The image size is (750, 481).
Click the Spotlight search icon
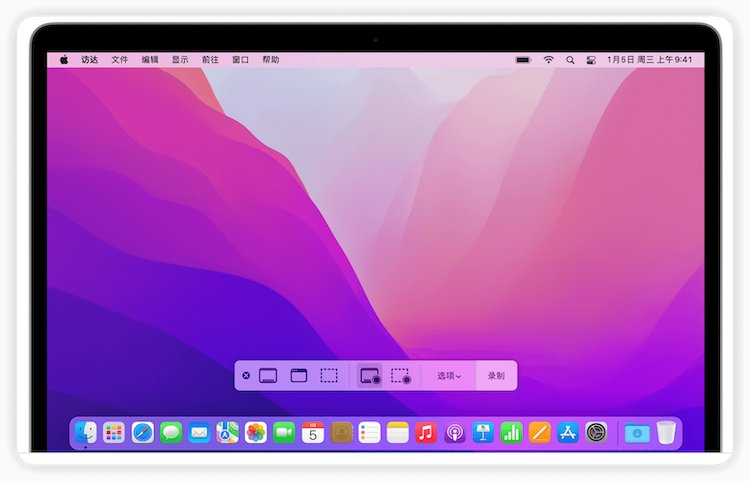pos(570,60)
